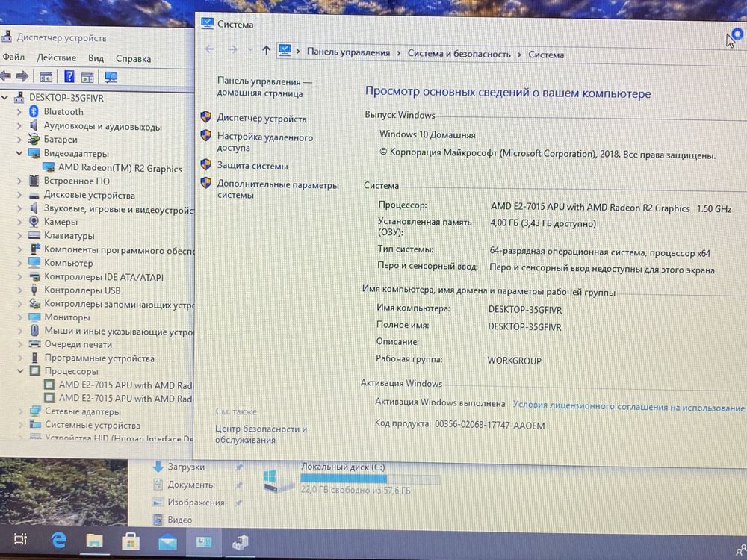Open Microsoft Edge from the taskbar

pyautogui.click(x=58, y=540)
